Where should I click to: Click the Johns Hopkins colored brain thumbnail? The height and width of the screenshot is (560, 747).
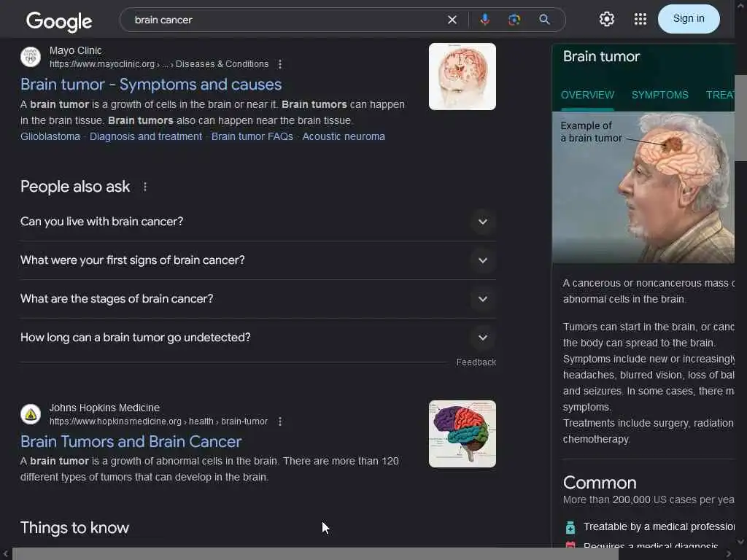462,434
